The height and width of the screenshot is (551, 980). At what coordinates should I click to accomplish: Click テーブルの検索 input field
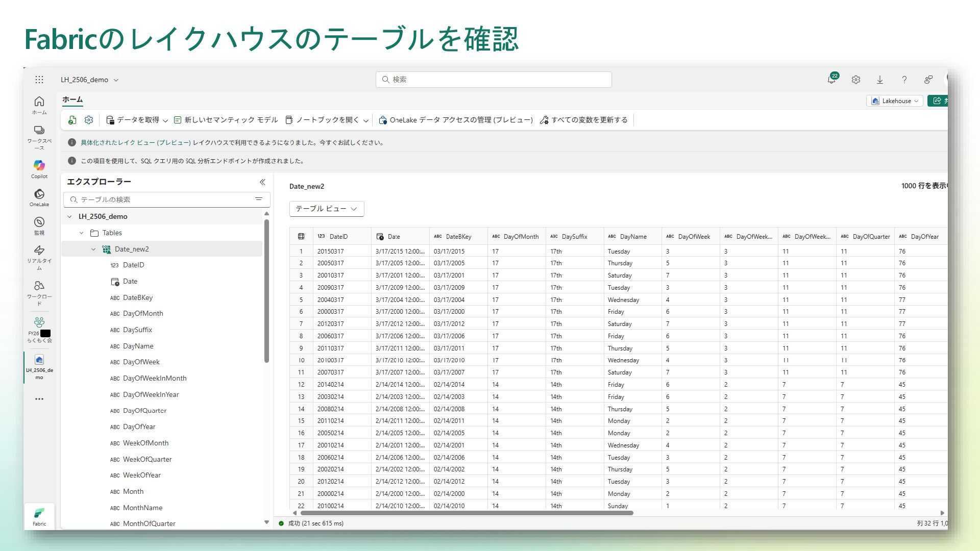166,199
